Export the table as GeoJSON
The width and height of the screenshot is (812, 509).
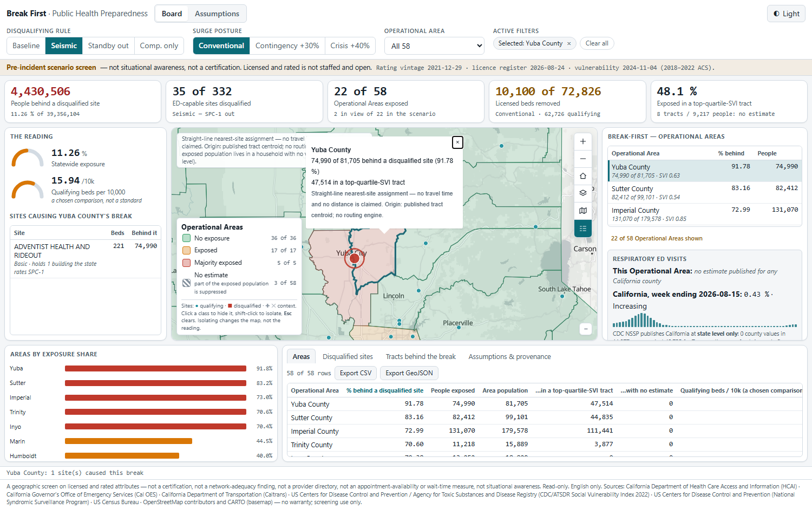(x=409, y=373)
